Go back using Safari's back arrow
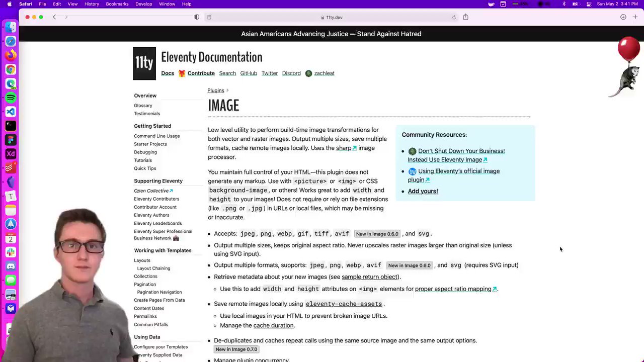The image size is (644, 362). (x=54, y=17)
